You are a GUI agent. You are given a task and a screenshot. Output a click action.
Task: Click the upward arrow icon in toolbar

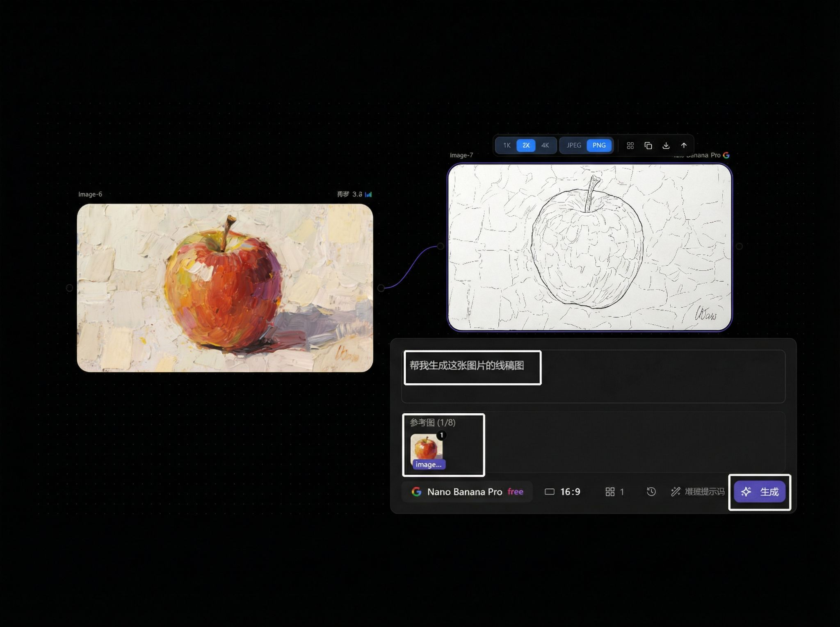pyautogui.click(x=684, y=146)
